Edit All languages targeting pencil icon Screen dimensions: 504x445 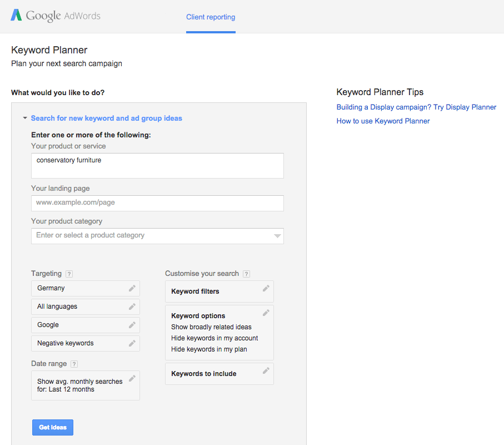(x=132, y=306)
